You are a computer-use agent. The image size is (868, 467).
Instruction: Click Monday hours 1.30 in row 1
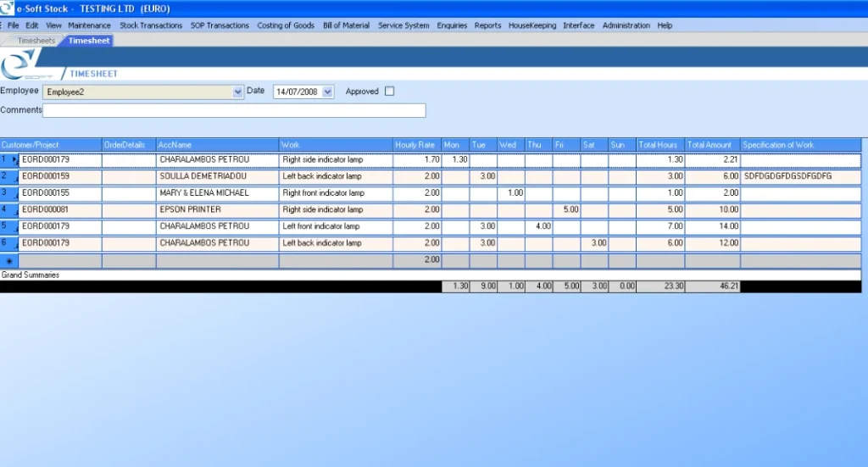[x=455, y=160]
